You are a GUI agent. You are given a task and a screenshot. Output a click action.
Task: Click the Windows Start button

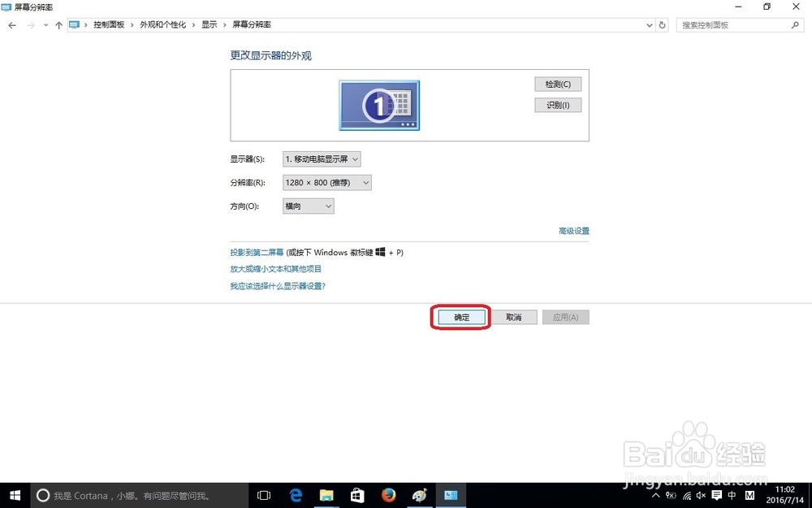pos(15,495)
